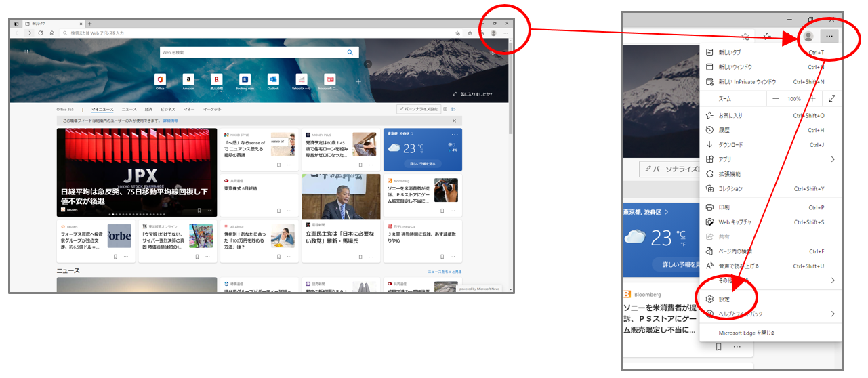Reload the page in the left browser window

coord(41,33)
